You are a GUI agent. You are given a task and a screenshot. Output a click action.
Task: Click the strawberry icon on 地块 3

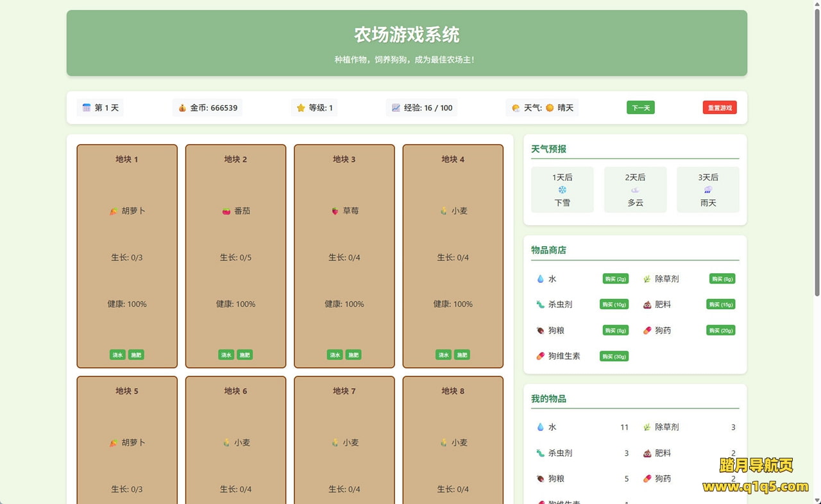click(335, 211)
